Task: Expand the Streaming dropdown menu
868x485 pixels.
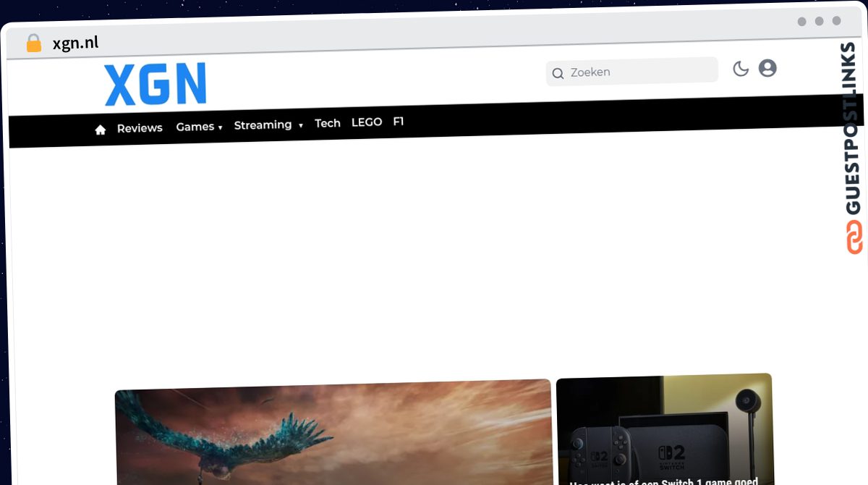Action: tap(268, 125)
